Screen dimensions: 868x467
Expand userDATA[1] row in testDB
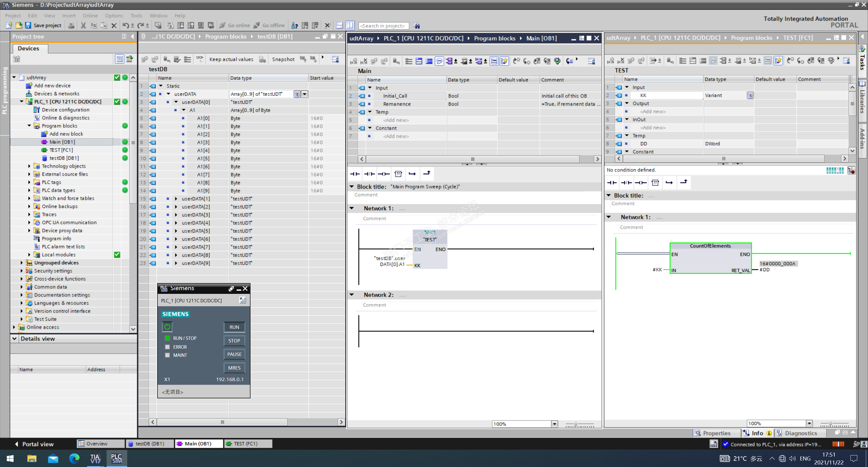coord(176,199)
